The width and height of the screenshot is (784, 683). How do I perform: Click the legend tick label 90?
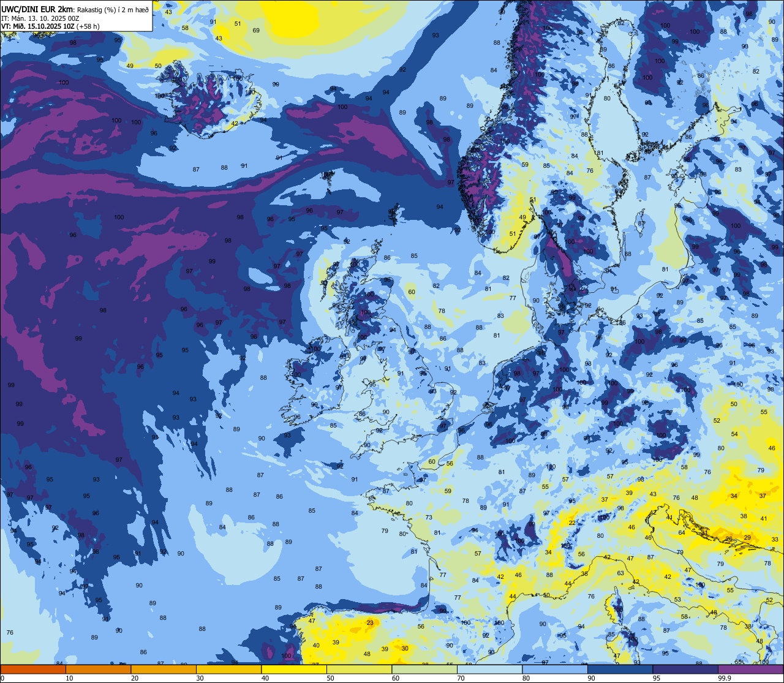(x=591, y=678)
